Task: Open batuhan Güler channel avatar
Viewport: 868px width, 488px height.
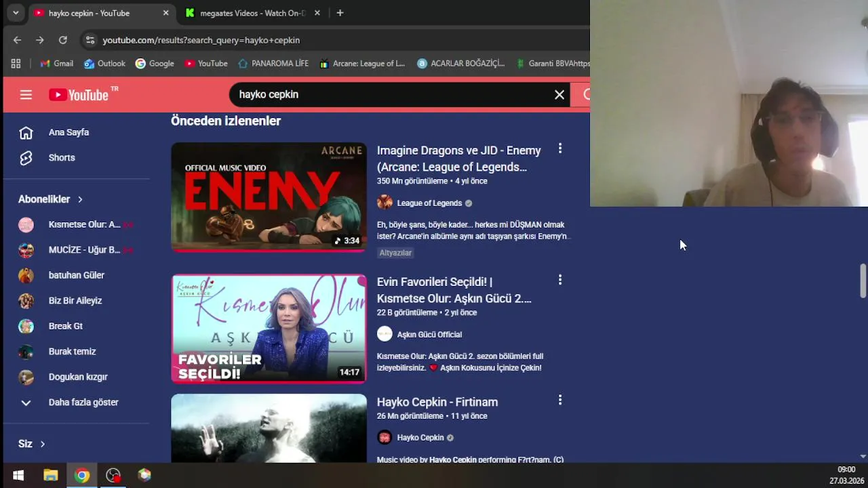Action: [26, 275]
